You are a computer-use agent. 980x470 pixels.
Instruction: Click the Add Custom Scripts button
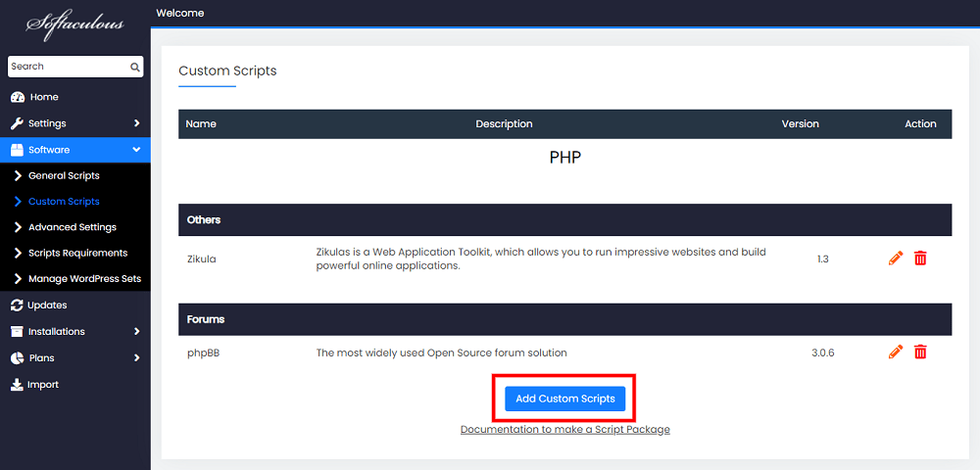coord(565,399)
